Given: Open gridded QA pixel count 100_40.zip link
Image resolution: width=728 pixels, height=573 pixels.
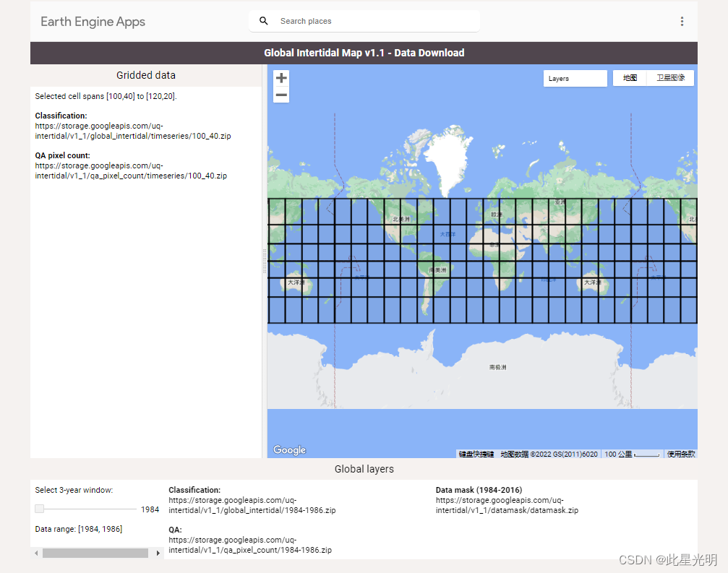Looking at the screenshot, I should tap(131, 171).
